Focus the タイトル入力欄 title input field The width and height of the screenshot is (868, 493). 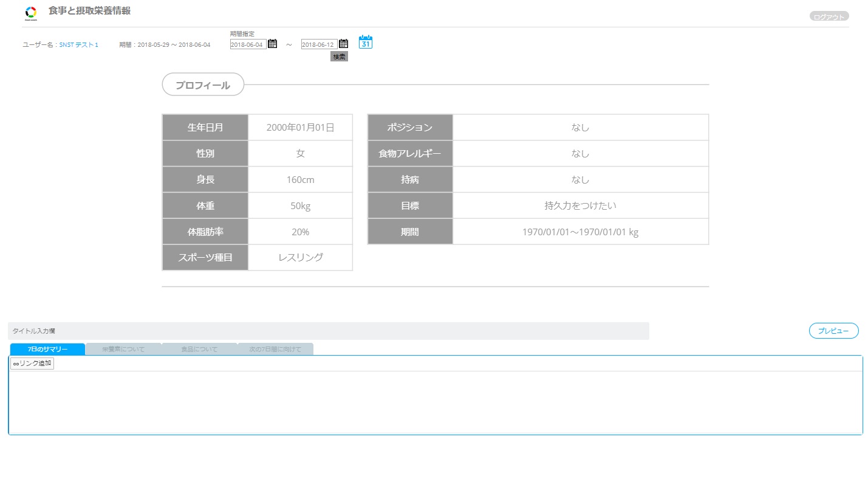point(328,331)
